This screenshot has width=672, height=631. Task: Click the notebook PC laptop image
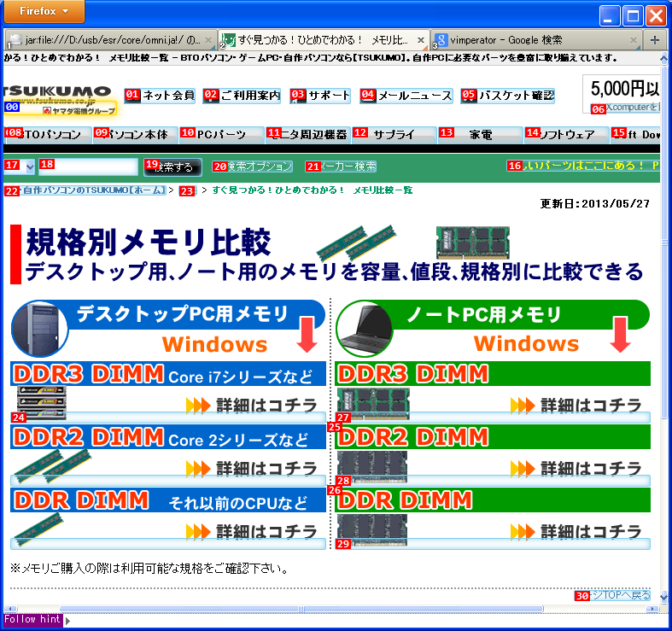(x=364, y=330)
